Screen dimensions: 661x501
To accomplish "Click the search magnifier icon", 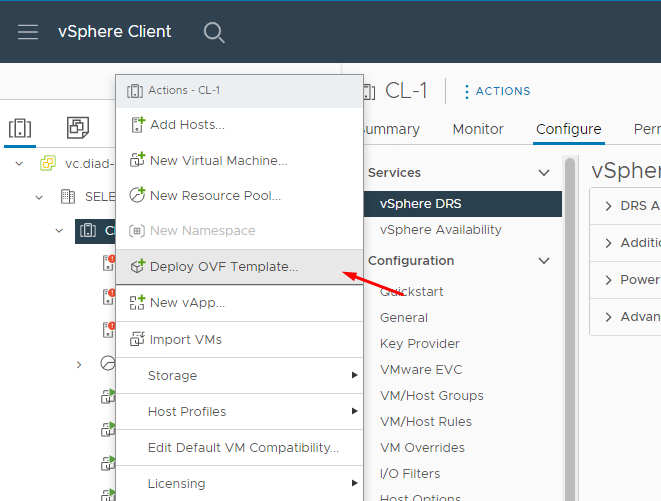I will [214, 32].
